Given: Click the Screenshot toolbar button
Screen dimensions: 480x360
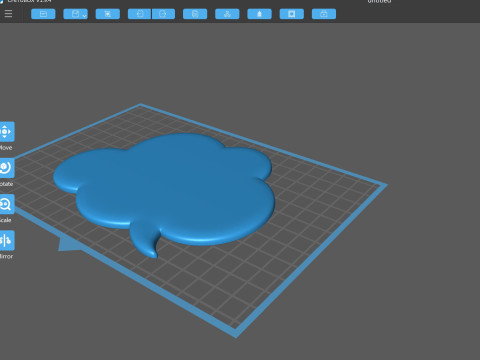Looking at the screenshot, I should [x=108, y=14].
